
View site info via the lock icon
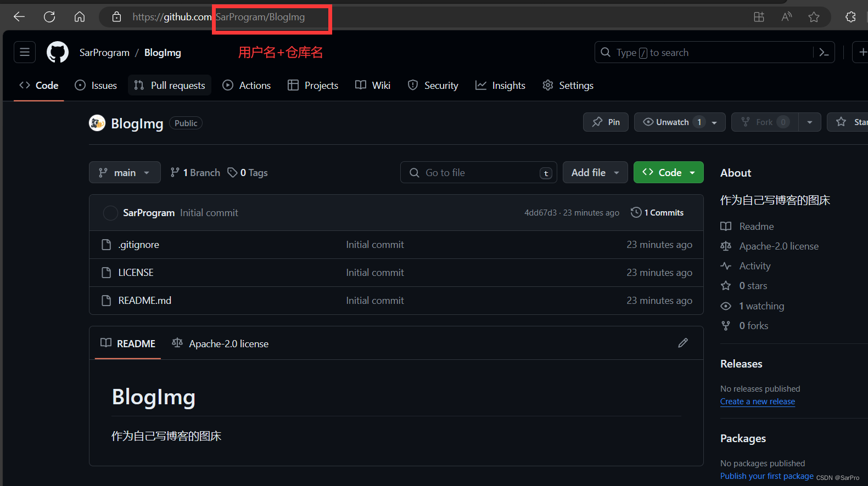coord(116,17)
